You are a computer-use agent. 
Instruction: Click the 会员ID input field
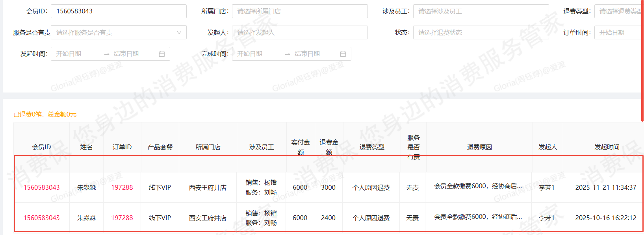(x=118, y=11)
